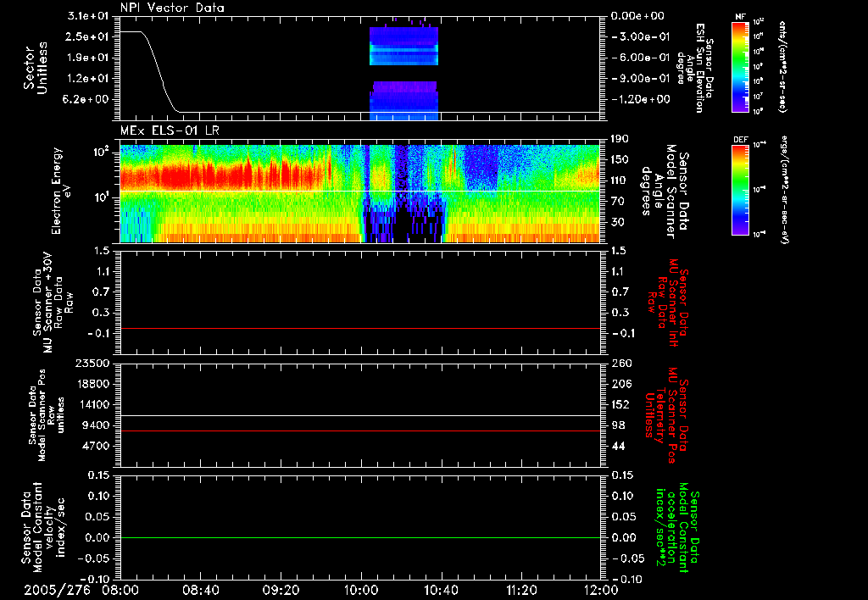Viewport: 868px width, 600px height.
Task: Click the "08:40" time axis label
Action: pyautogui.click(x=200, y=590)
